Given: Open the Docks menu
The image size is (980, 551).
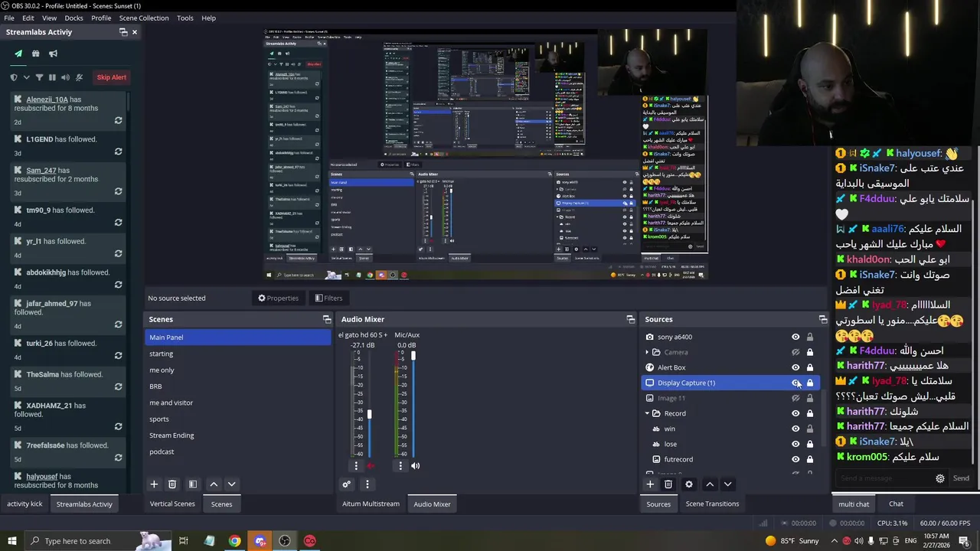Looking at the screenshot, I should (73, 18).
